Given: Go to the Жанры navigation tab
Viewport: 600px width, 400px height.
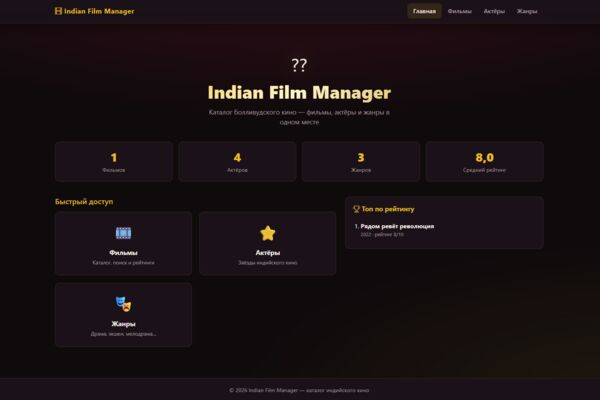Looking at the screenshot, I should coord(527,11).
